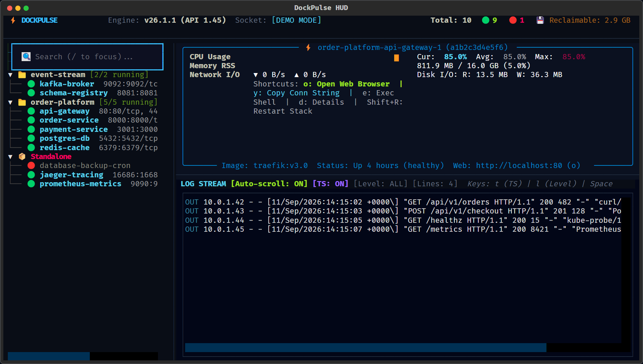Toggle the TS: ON timestamp setting
The width and height of the screenshot is (643, 364).
(330, 184)
